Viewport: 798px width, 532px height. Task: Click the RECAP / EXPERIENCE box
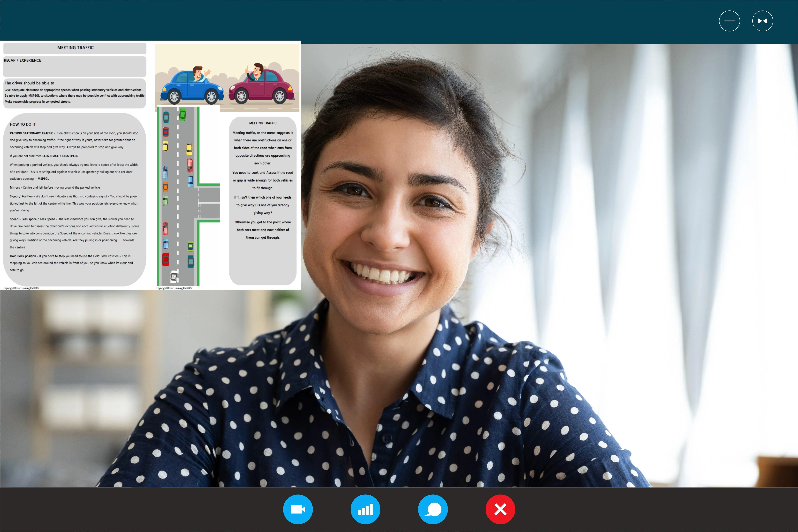coord(75,66)
